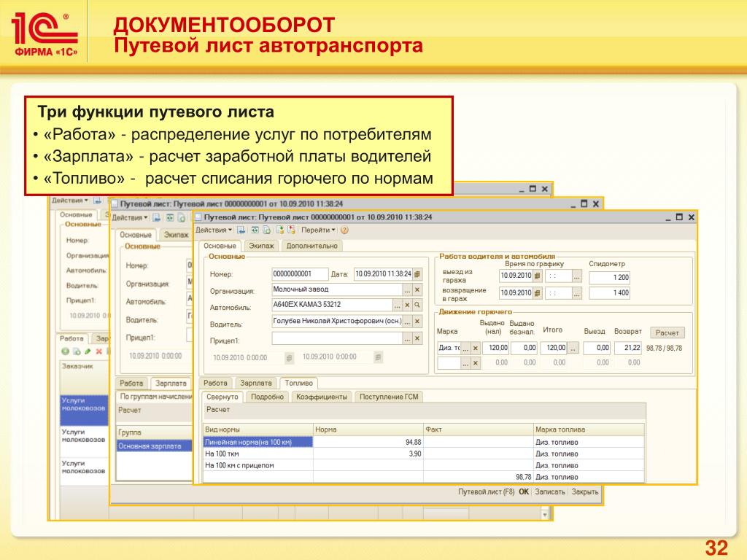Click the Записать button
This screenshot has height=560, width=747.
tap(550, 492)
